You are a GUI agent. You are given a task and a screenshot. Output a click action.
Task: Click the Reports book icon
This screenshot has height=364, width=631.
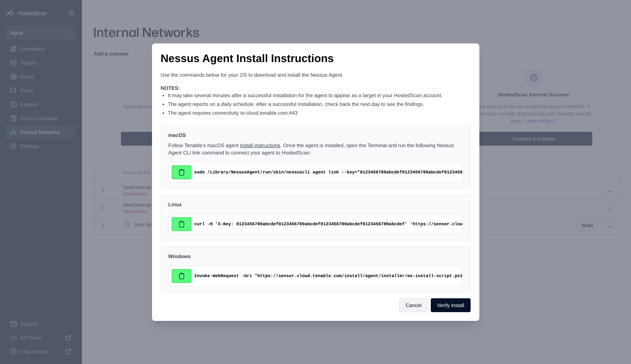14,104
